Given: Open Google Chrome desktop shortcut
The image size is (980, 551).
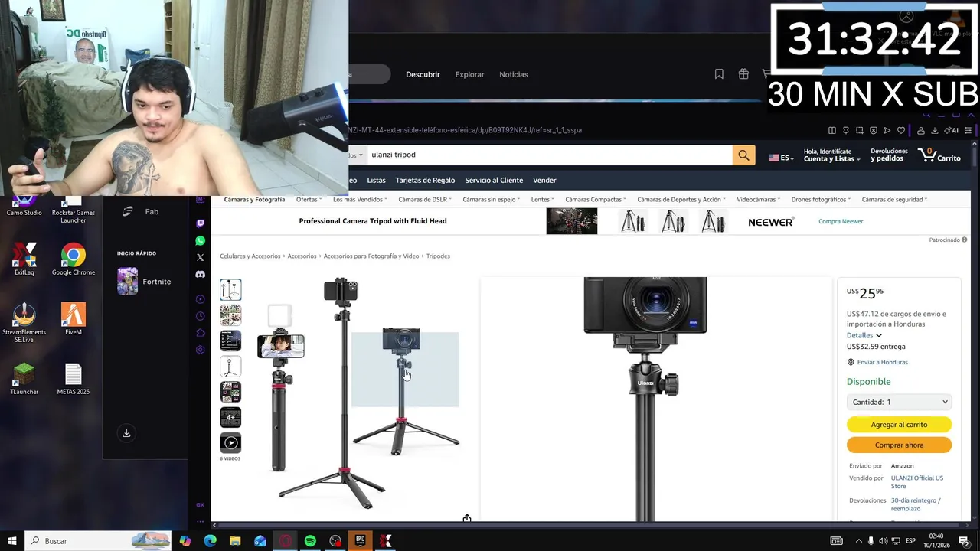Looking at the screenshot, I should 73,260.
